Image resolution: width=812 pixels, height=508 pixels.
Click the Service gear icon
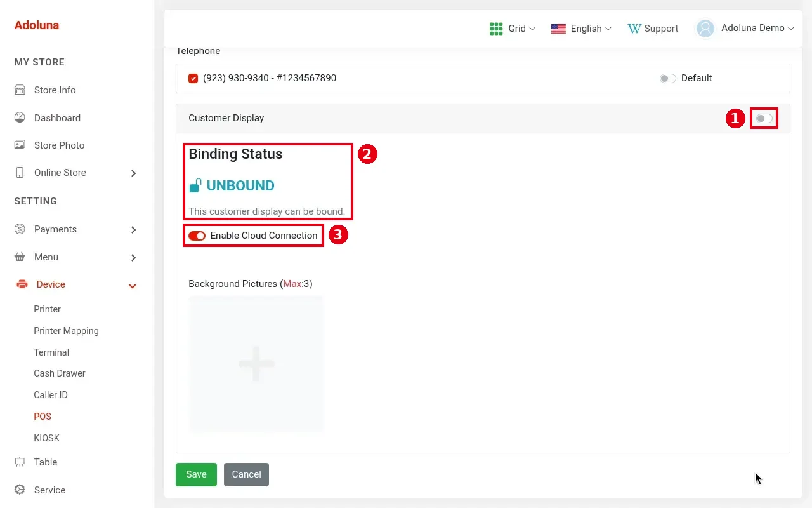tap(20, 490)
